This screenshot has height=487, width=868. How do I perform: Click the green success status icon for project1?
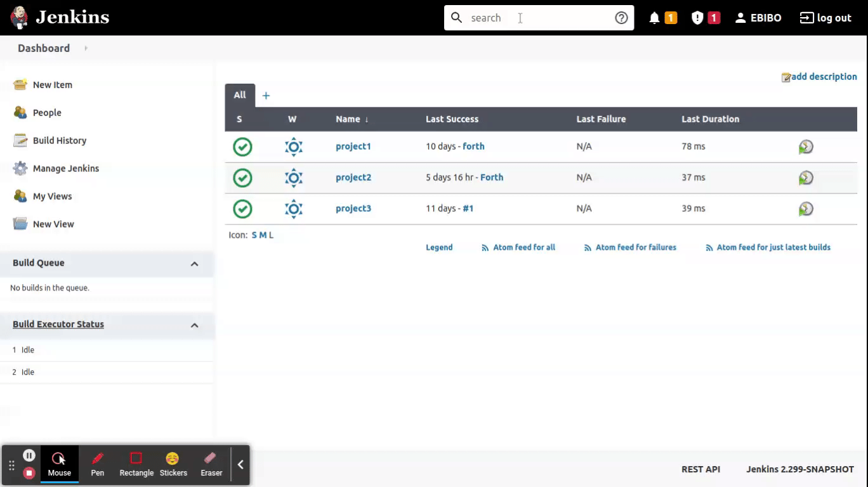click(x=242, y=146)
